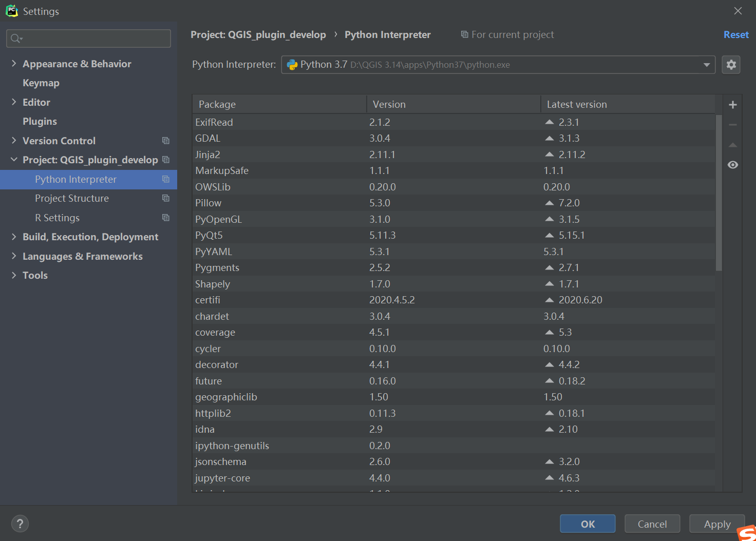756x541 pixels.
Task: Select the Shapely package row
Action: 453,284
